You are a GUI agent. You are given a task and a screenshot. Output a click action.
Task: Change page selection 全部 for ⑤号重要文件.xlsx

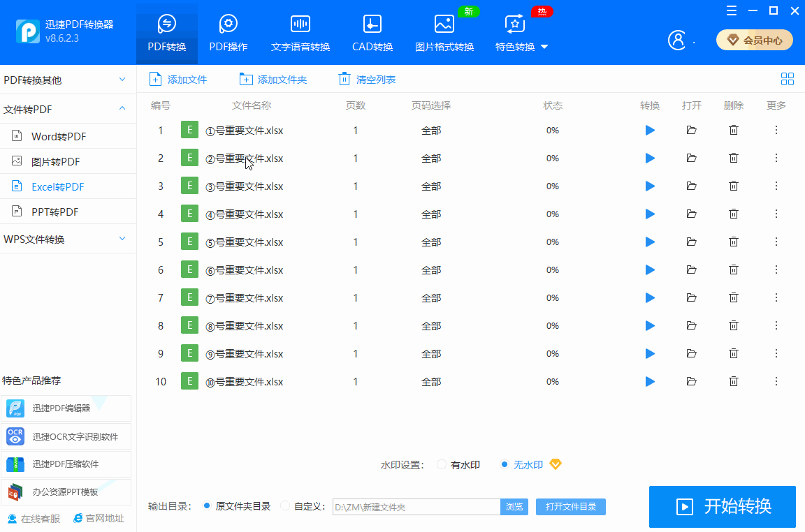pos(431,242)
